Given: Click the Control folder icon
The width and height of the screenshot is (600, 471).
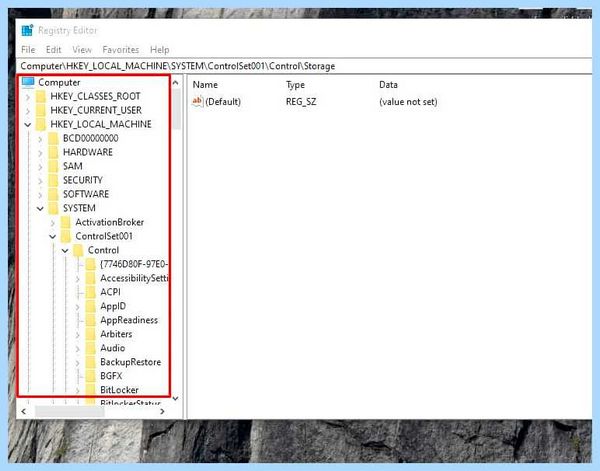Looking at the screenshot, I should (x=78, y=250).
